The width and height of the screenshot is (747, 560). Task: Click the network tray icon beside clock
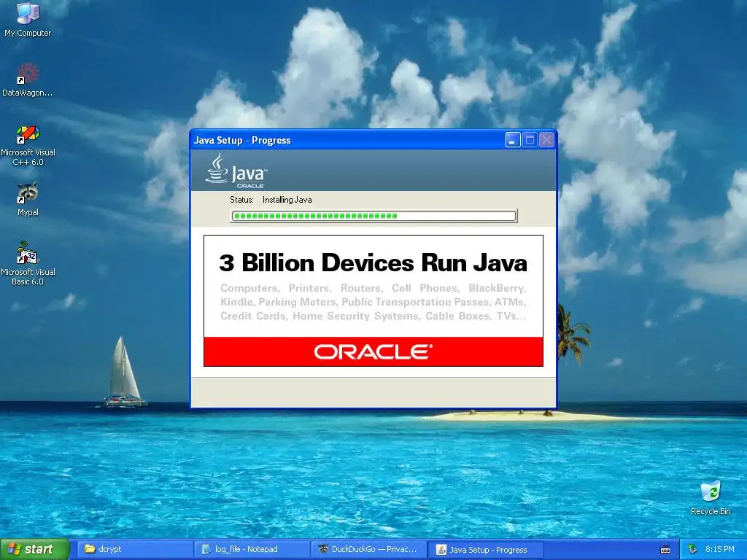(693, 549)
